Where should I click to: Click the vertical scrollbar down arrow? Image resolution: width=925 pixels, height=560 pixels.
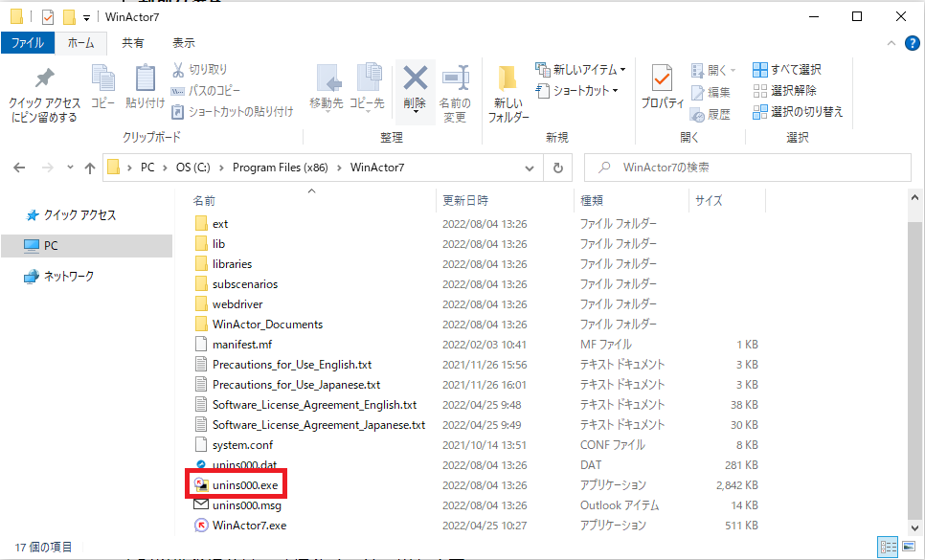(x=914, y=528)
